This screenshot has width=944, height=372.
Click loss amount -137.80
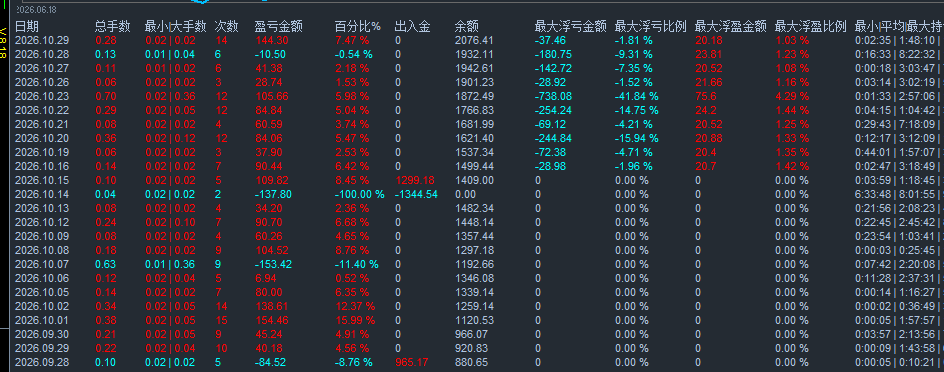(x=273, y=194)
